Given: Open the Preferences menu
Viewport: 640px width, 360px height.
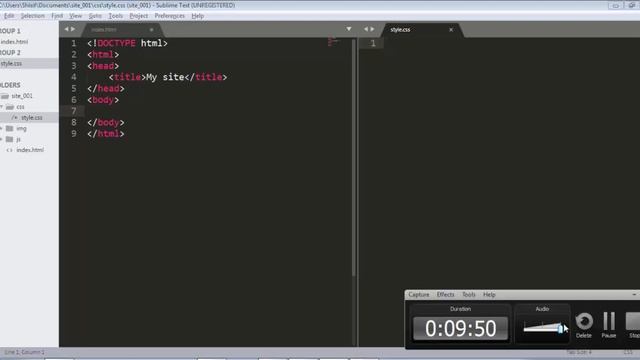Looking at the screenshot, I should pos(169,16).
